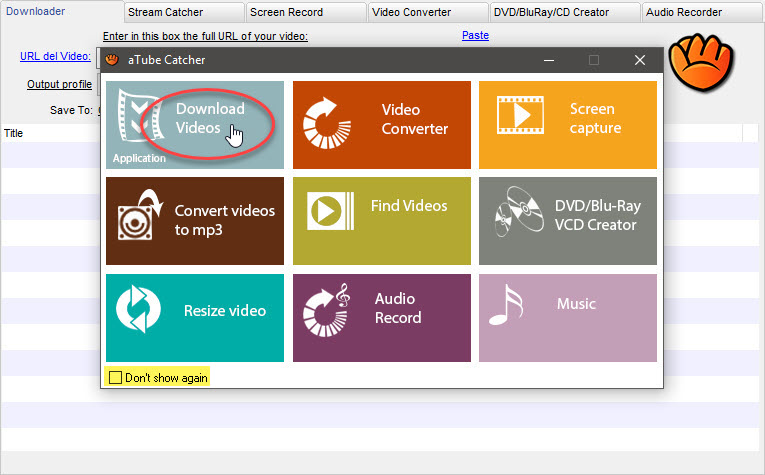Check the Don't show again checkbox
This screenshot has height=475, width=765.
tap(115, 377)
